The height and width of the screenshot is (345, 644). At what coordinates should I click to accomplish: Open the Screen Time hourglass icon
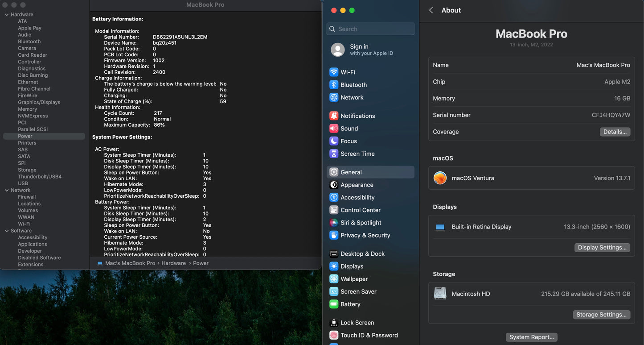[333, 154]
